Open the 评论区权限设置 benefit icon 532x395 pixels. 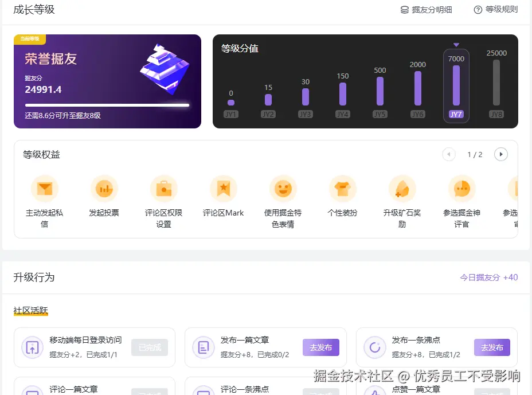pyautogui.click(x=164, y=188)
